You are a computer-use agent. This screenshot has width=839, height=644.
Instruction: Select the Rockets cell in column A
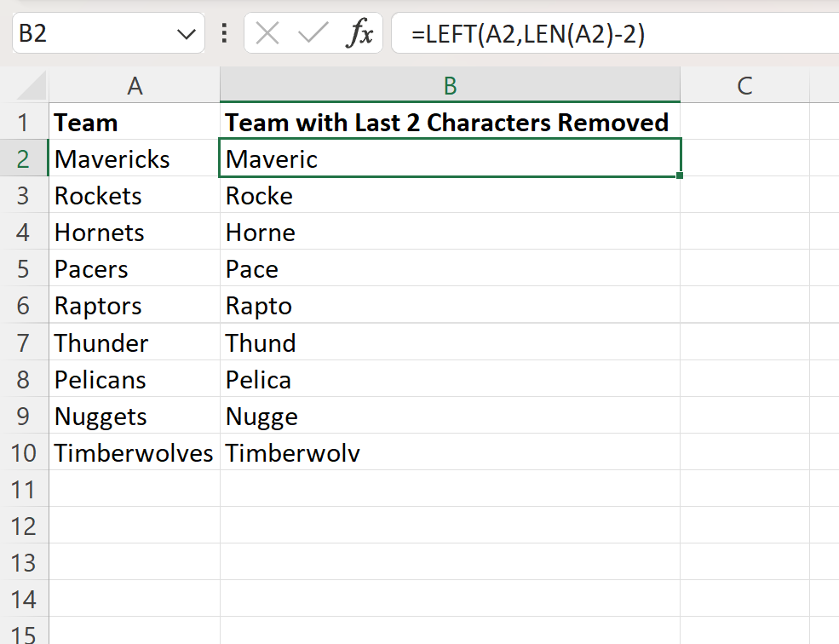pyautogui.click(x=134, y=195)
